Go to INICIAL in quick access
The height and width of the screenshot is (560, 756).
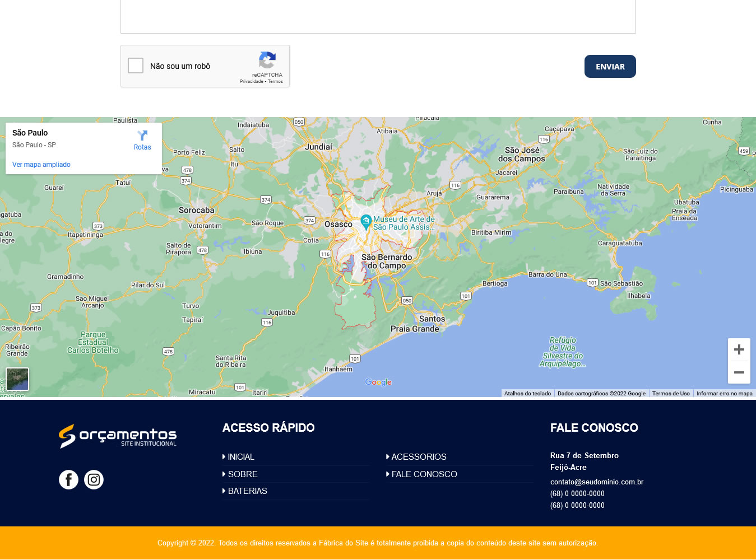(240, 457)
